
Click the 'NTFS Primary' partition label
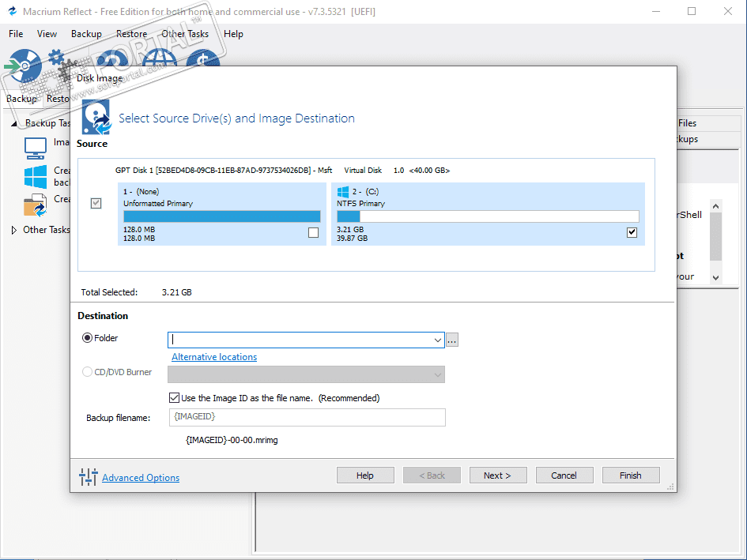pyautogui.click(x=360, y=203)
